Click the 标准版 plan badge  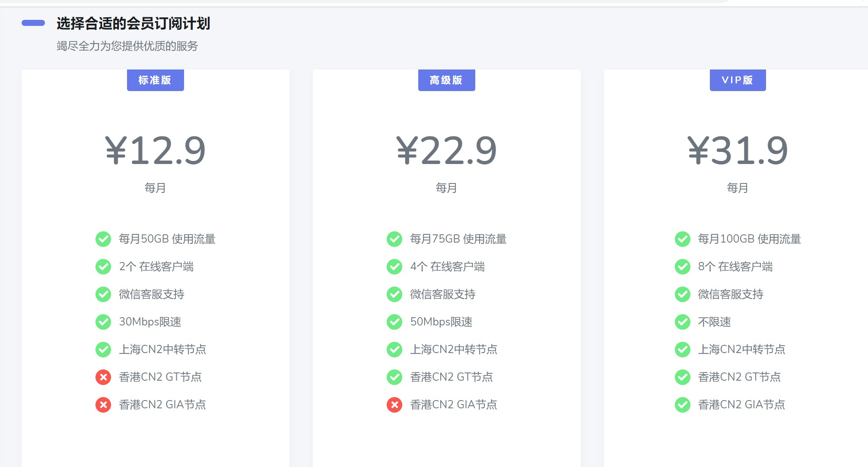(x=155, y=80)
